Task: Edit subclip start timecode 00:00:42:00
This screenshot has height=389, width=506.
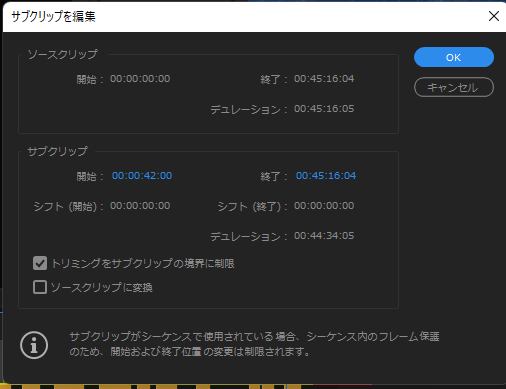Action: [x=142, y=176]
